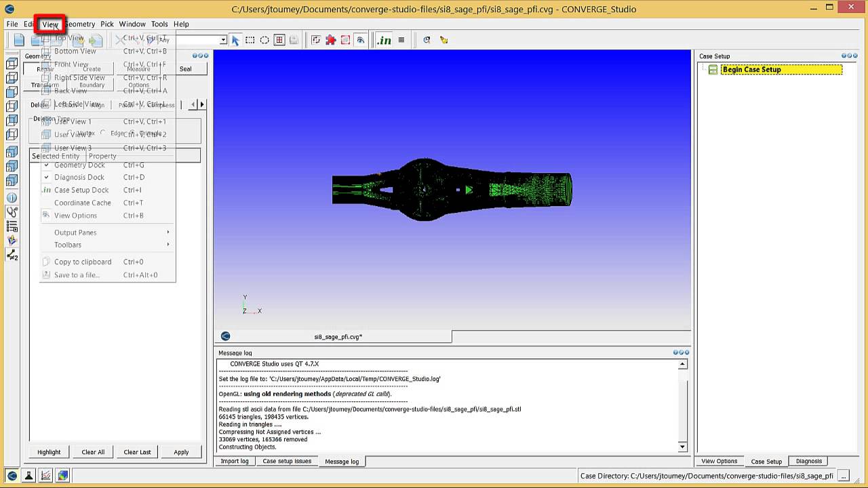Click the red puzzle piece toolbar icon

tap(331, 40)
